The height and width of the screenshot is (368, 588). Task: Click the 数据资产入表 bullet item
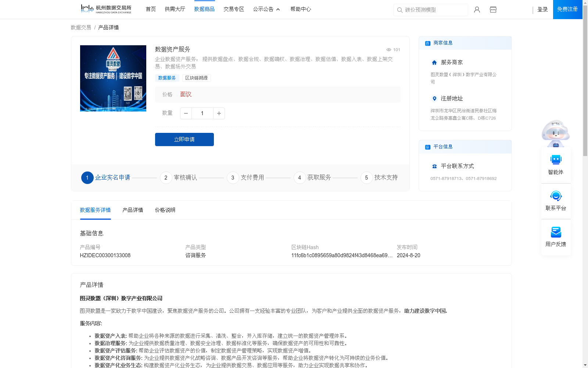coord(221,336)
